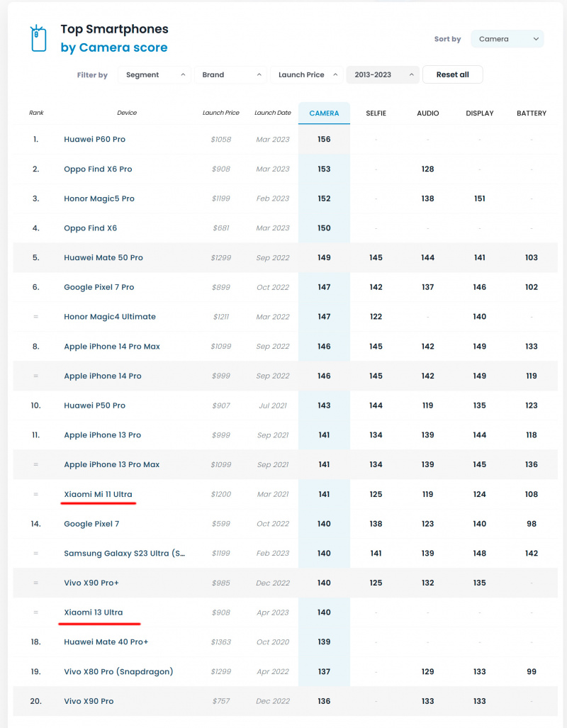The image size is (567, 728).
Task: Switch to the SELFIE column tab
Action: [376, 113]
